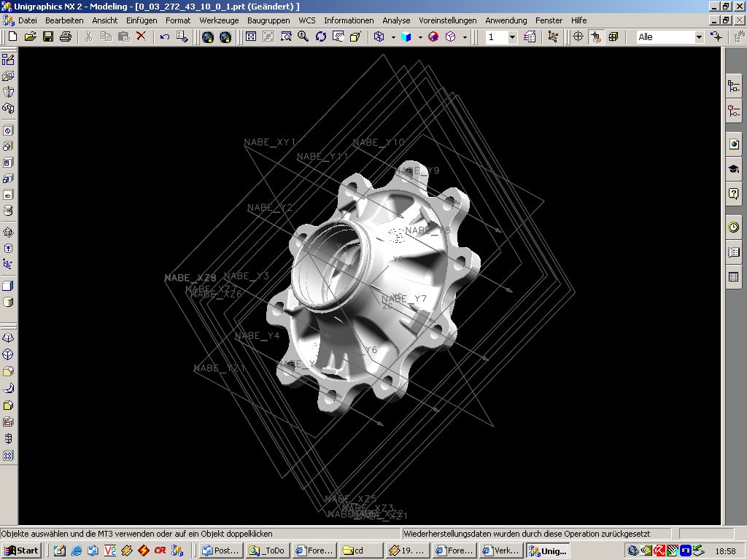Click the red X Delete icon

[142, 36]
